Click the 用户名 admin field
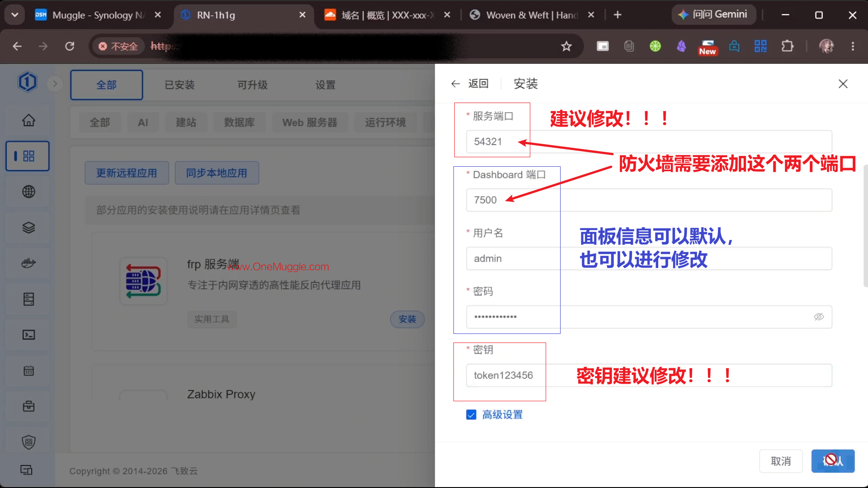Image resolution: width=868 pixels, height=488 pixels. 649,258
